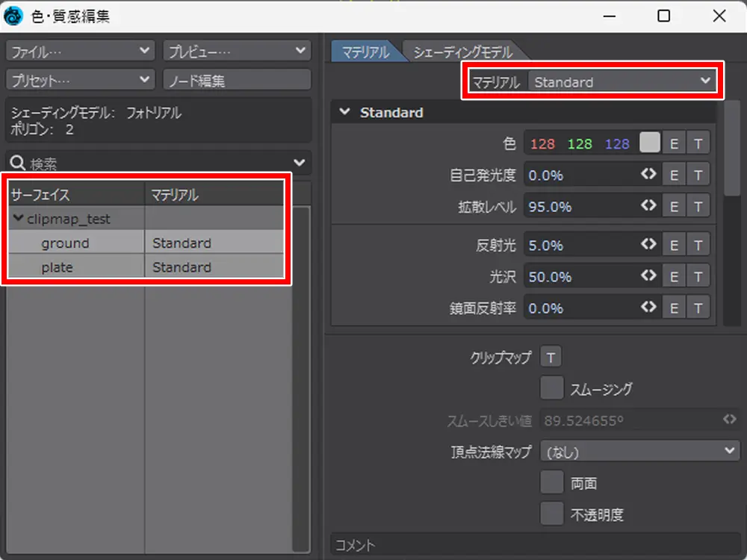The width and height of the screenshot is (747, 560).
Task: Toggle the 両面 checkbox
Action: click(x=551, y=483)
